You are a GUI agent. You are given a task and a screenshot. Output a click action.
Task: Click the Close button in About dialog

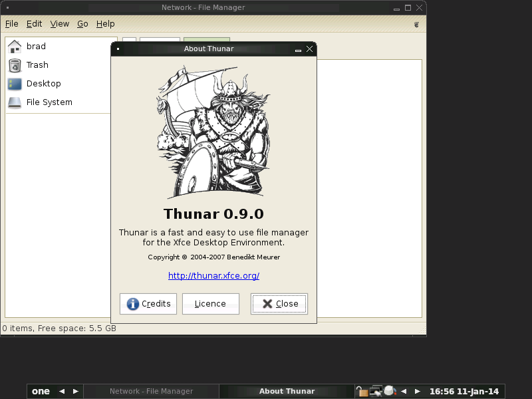click(279, 304)
